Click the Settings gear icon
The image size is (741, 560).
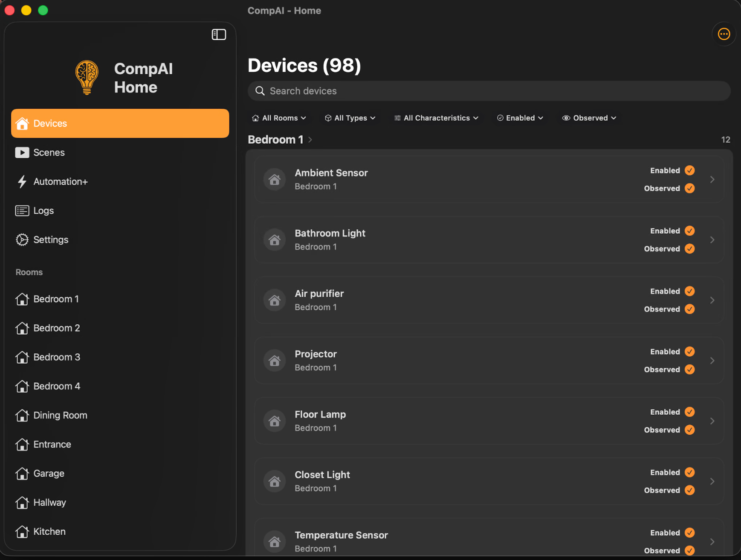tap(22, 240)
